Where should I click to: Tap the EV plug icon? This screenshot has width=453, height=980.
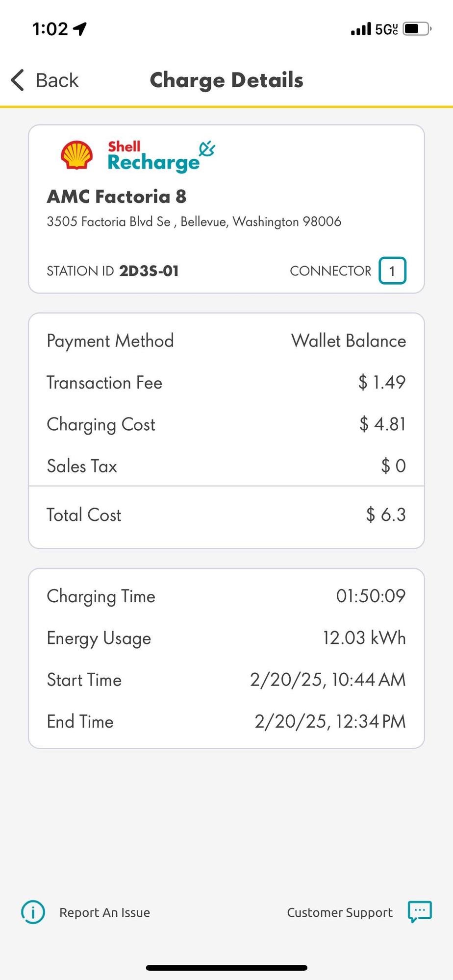207,149
